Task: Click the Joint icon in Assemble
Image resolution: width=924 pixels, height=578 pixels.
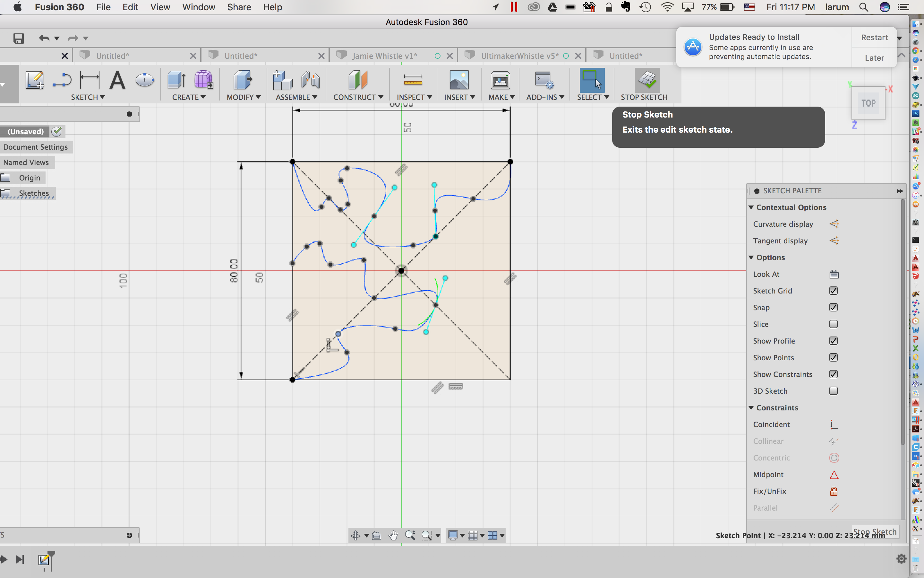Action: pyautogui.click(x=310, y=80)
